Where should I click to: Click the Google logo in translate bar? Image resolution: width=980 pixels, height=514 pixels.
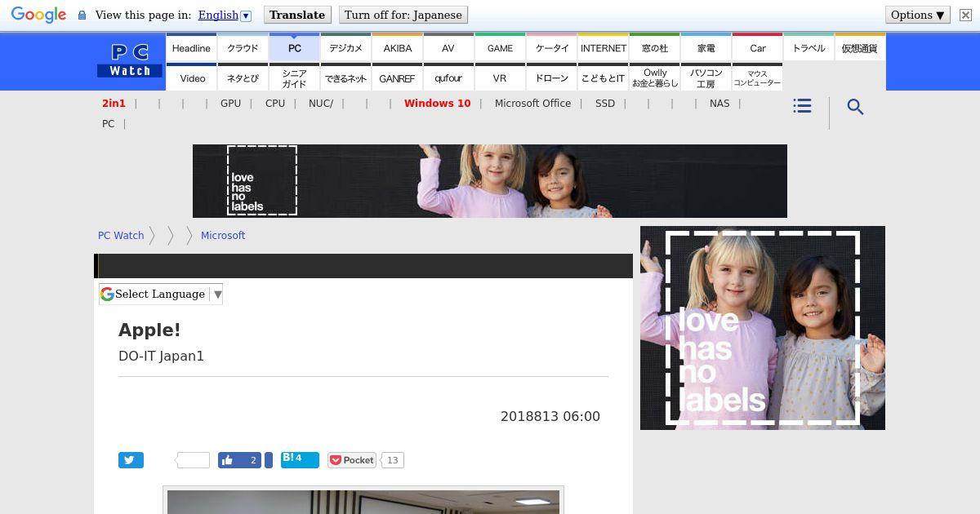pos(38,15)
